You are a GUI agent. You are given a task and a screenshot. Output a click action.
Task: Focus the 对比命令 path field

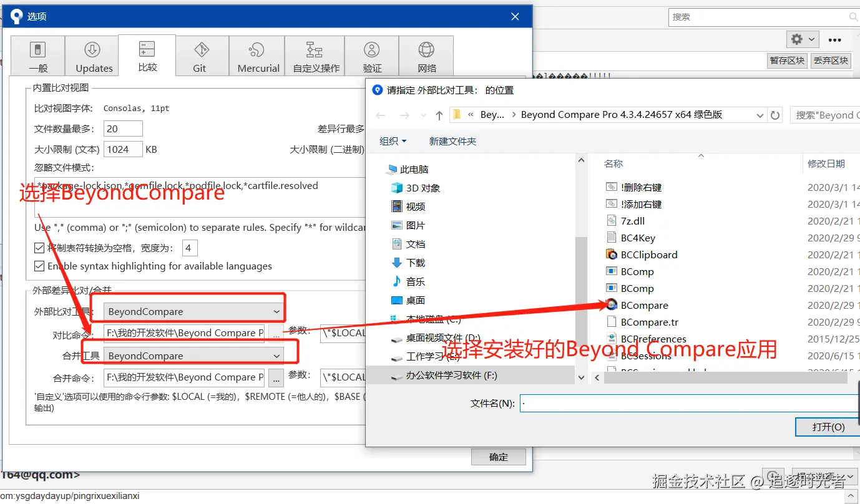(x=184, y=333)
